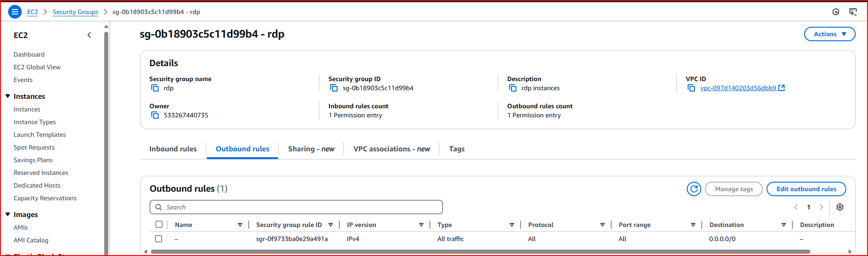Open Instances link under Instances section

[x=27, y=109]
